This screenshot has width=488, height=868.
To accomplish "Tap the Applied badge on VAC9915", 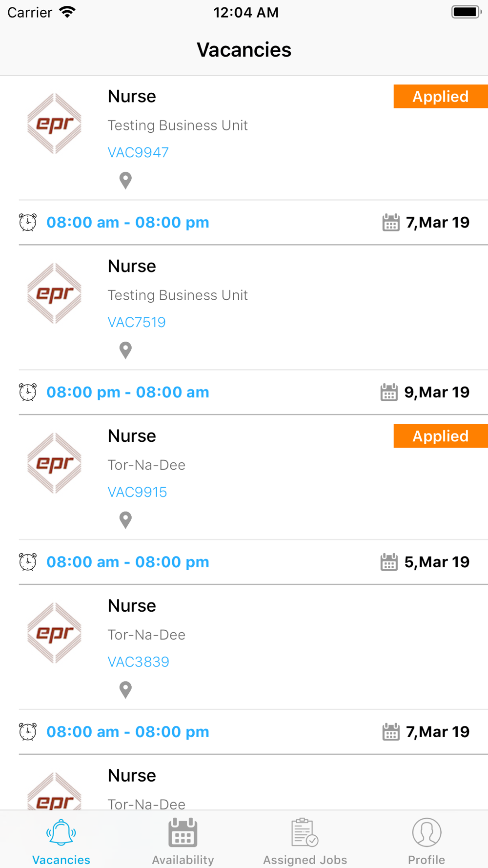I will click(441, 436).
